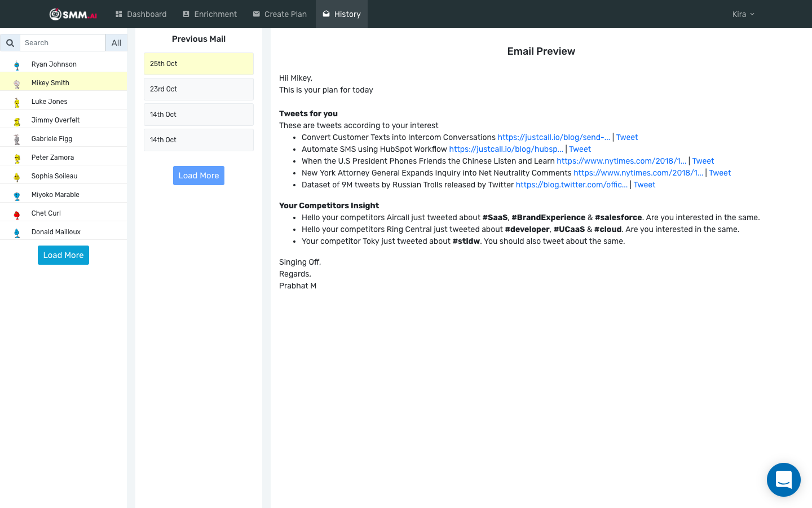
Task: Select the History tab
Action: 342,14
